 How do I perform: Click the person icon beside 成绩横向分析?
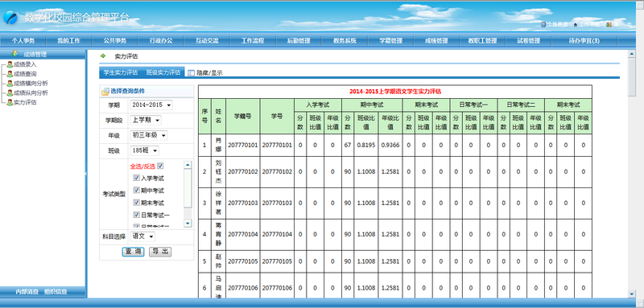[x=10, y=84]
